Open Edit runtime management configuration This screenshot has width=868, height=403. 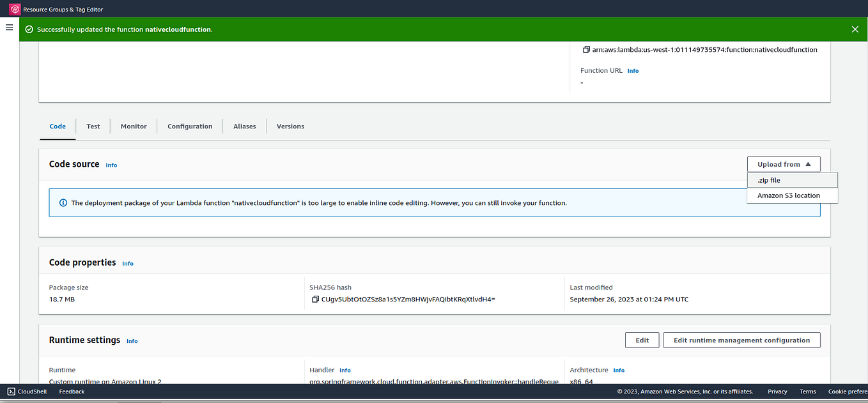click(741, 340)
